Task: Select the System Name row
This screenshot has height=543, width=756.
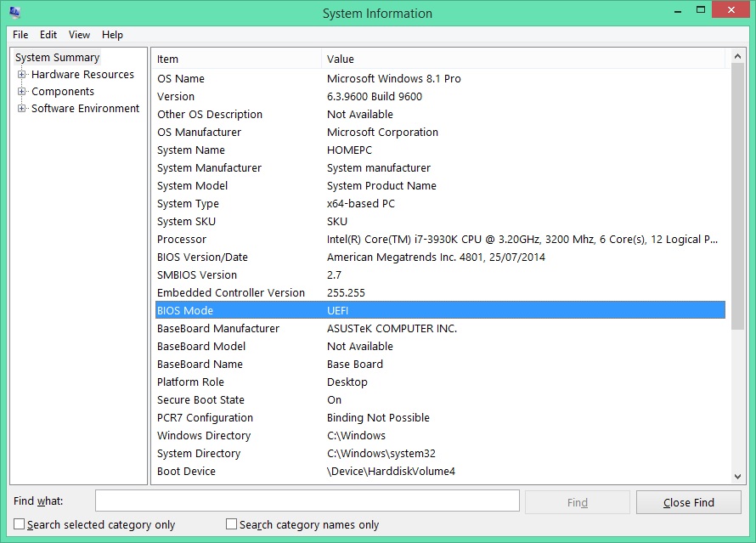Action: pos(440,150)
